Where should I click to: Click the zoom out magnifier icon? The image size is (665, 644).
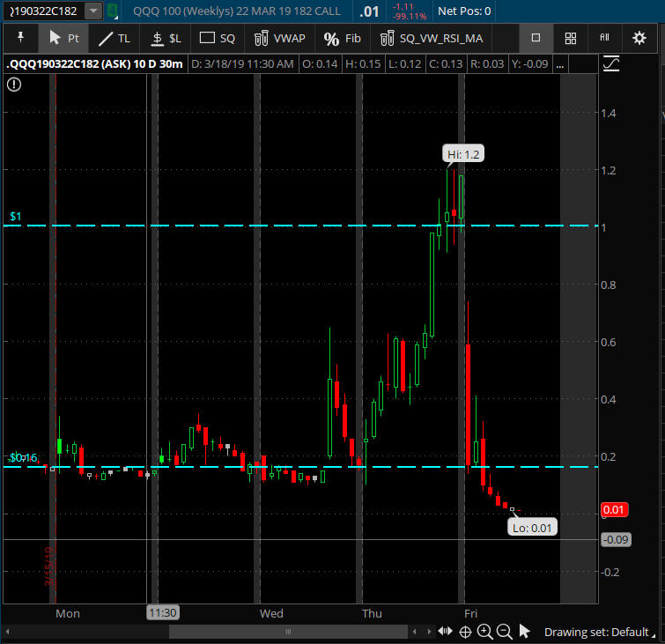coord(505,631)
